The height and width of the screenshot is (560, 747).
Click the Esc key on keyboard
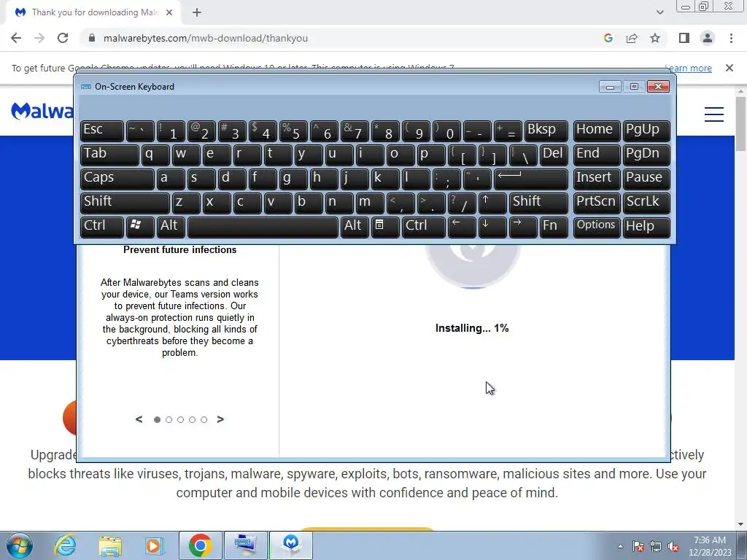(101, 131)
